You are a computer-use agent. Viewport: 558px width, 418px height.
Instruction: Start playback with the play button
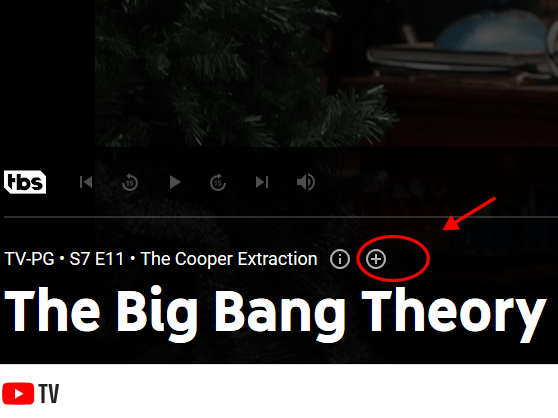pos(175,182)
